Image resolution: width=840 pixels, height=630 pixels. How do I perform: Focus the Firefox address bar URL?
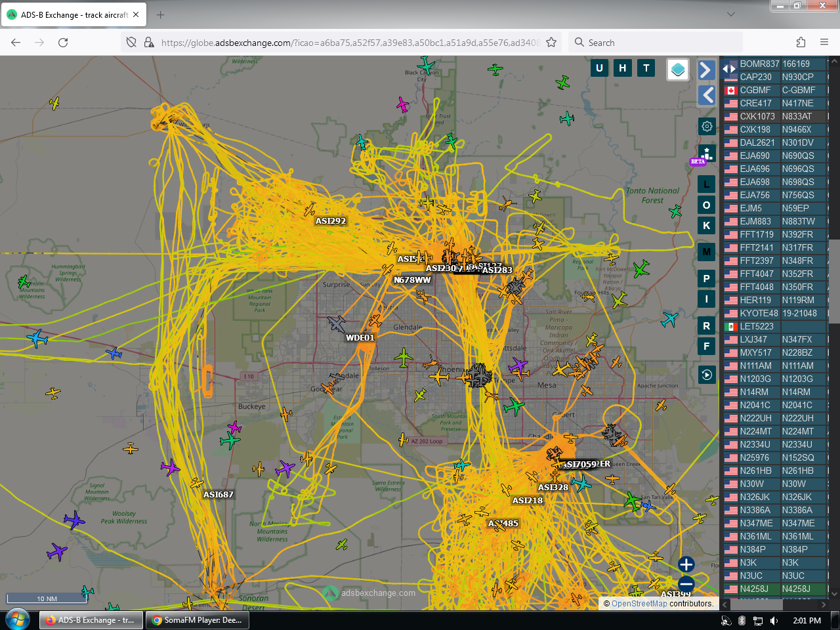point(350,43)
